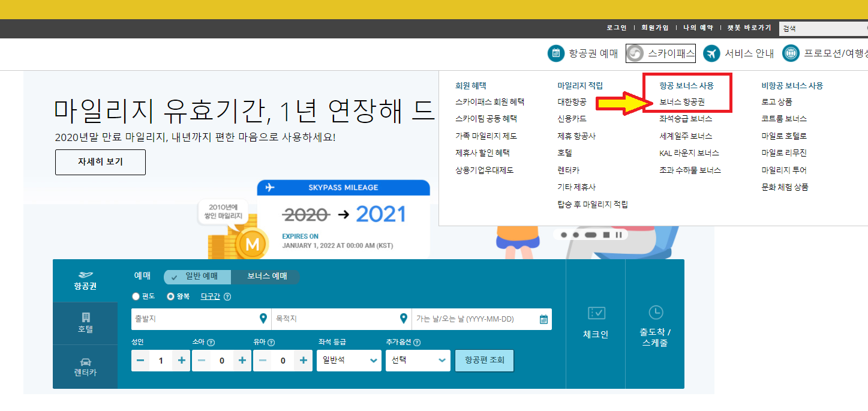Go to second banner slide dot
Viewport: 868px width, 411px height.
coord(576,235)
